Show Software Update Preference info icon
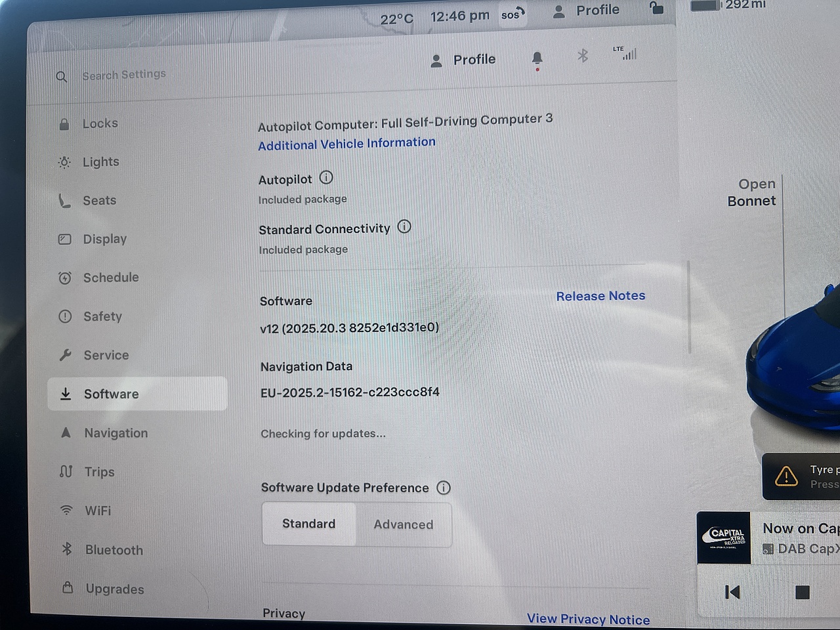This screenshot has width=840, height=630. pyautogui.click(x=444, y=488)
